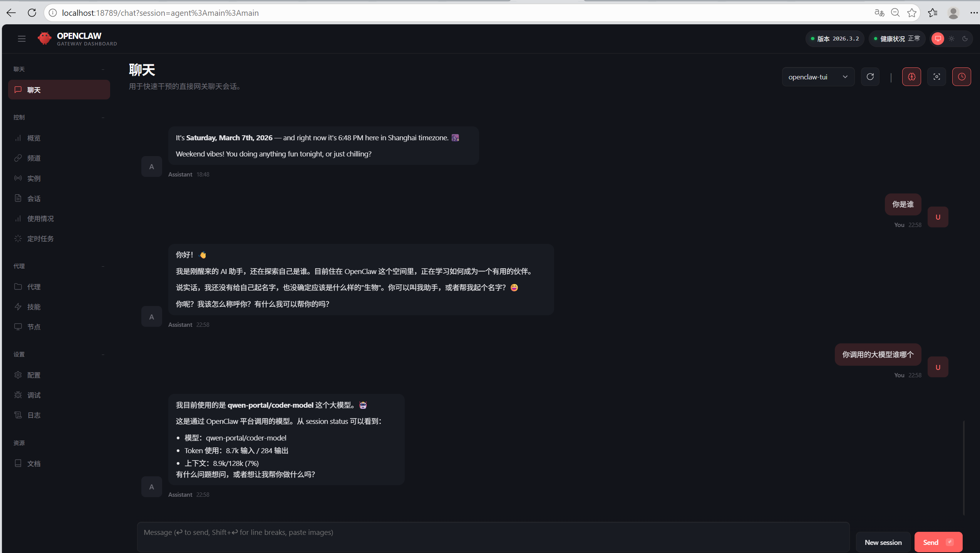
Task: Open 调试 debug bug item
Action: click(34, 395)
